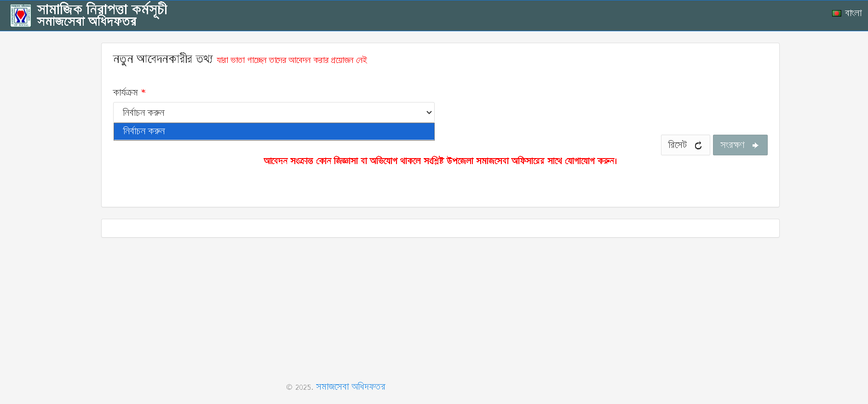
Task: Click the dropdown chevron of কার্যক্রম field
Action: pos(429,113)
